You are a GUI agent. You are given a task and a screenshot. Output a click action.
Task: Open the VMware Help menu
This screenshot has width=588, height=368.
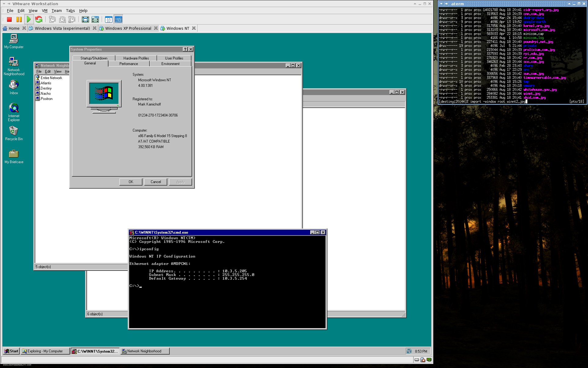point(83,10)
